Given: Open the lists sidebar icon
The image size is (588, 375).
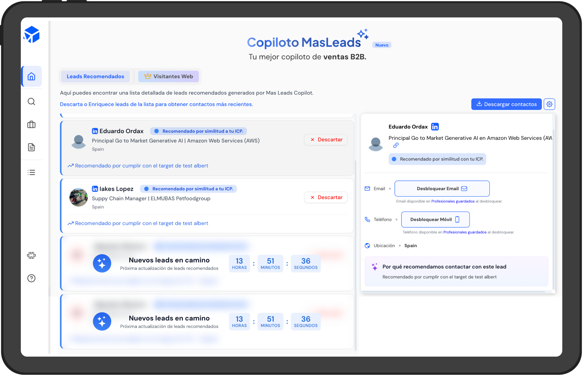Looking at the screenshot, I should click(31, 172).
